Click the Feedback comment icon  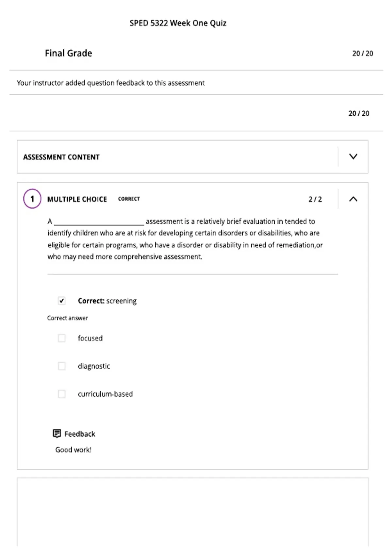57,433
